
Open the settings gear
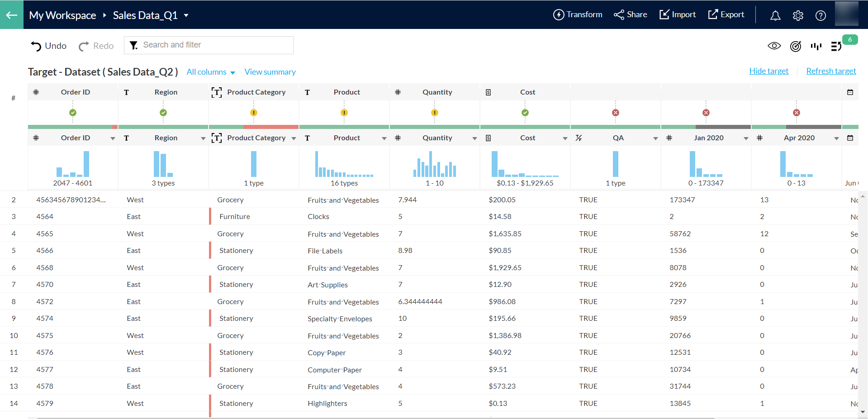pyautogui.click(x=798, y=15)
